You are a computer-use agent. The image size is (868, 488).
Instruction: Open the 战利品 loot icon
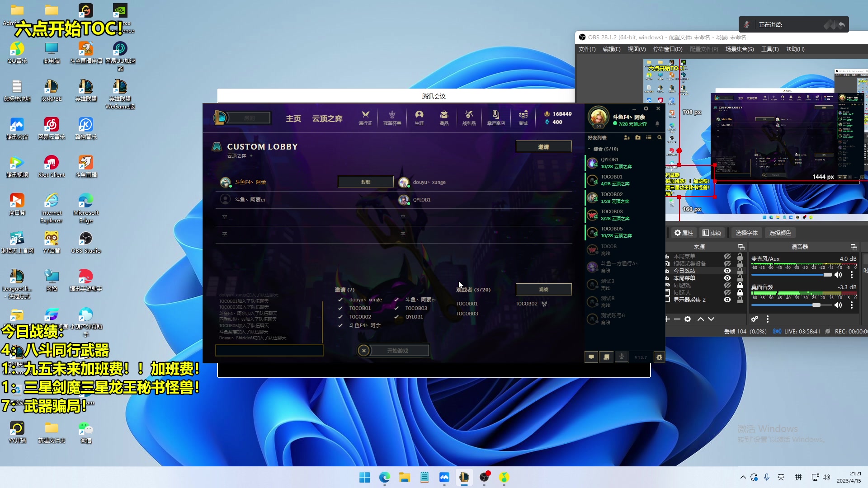coord(469,117)
